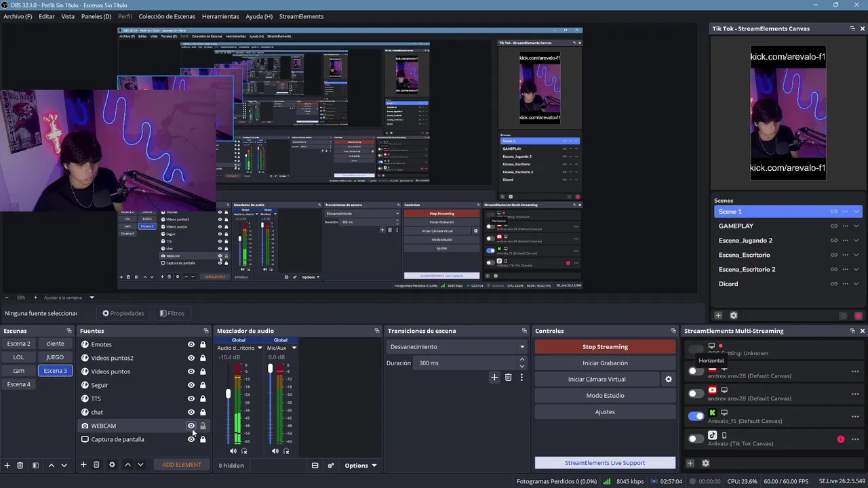868x488 pixels.
Task: Hide the Emotes source
Action: (191, 344)
